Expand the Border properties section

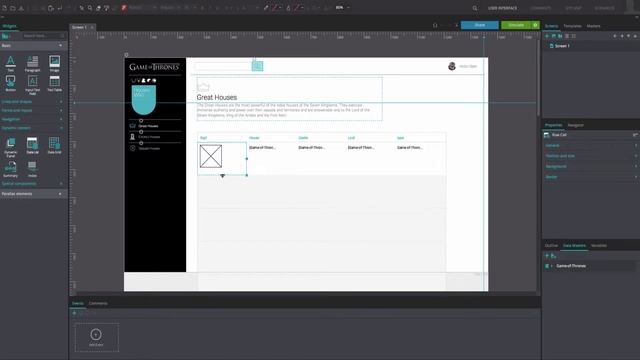(x=635, y=177)
